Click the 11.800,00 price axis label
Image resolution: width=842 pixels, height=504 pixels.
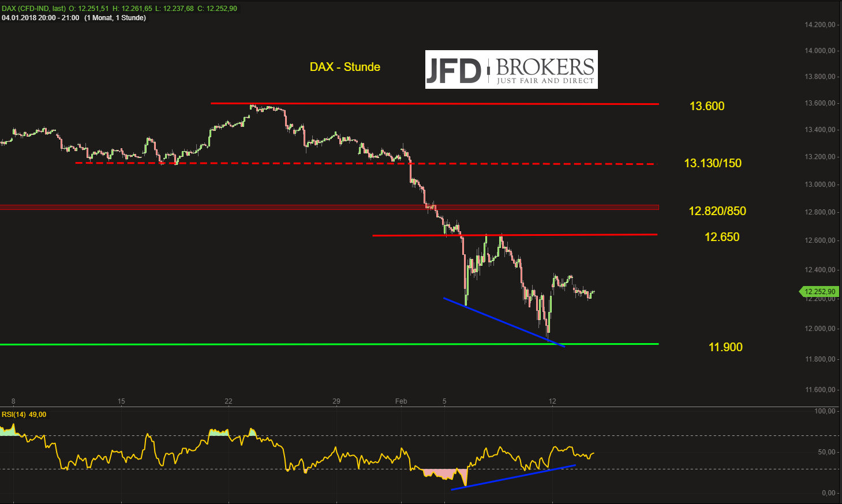pos(820,359)
